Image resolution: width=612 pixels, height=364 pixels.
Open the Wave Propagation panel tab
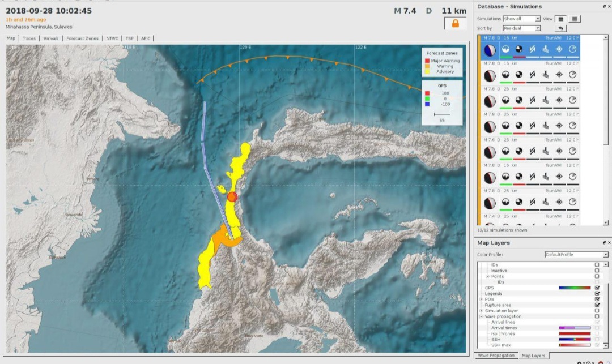tap(496, 356)
